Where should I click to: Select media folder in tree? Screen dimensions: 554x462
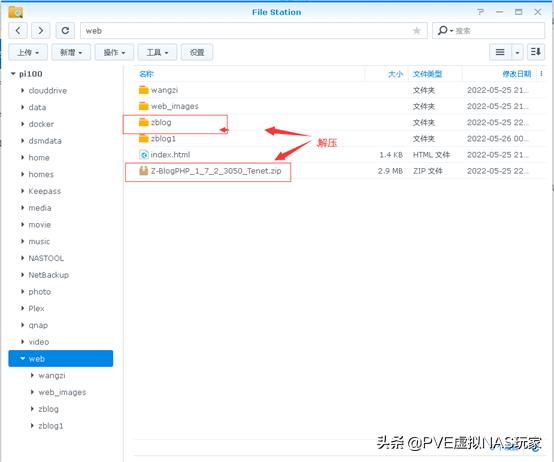pyautogui.click(x=40, y=208)
